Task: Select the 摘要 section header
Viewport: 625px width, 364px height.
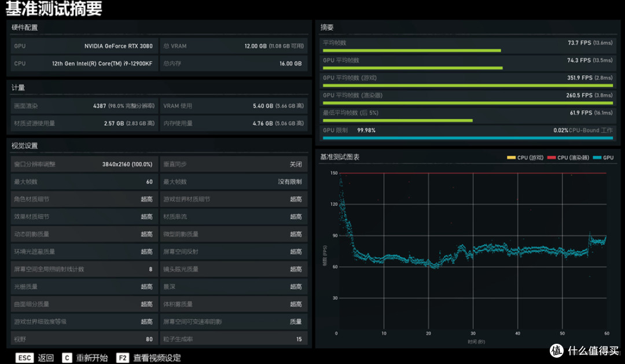Action: [327, 28]
